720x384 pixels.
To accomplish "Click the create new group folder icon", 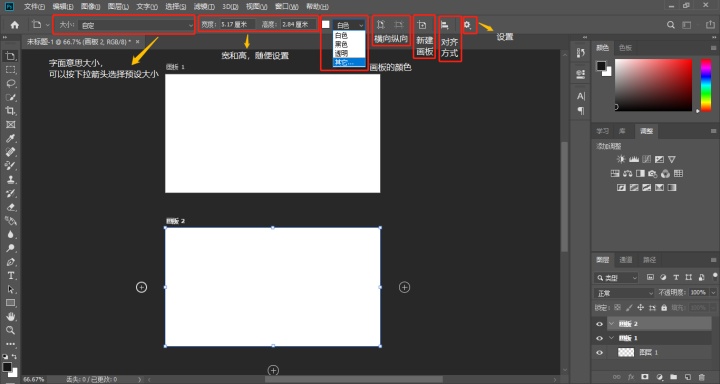I will (x=674, y=377).
